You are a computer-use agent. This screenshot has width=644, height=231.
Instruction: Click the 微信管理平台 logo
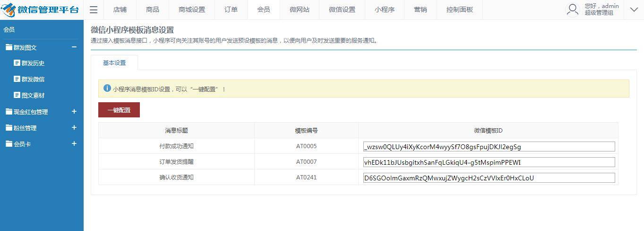click(x=40, y=9)
